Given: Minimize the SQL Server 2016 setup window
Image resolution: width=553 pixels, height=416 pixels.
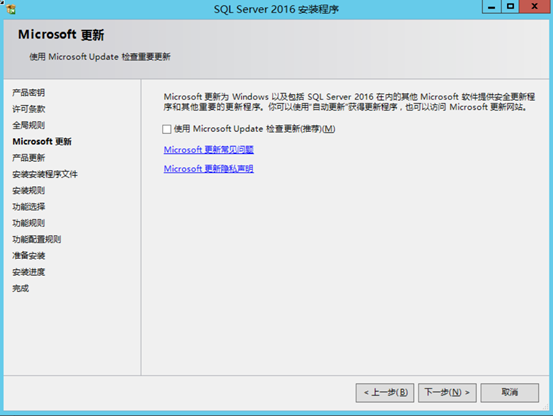Looking at the screenshot, I should (492, 7).
